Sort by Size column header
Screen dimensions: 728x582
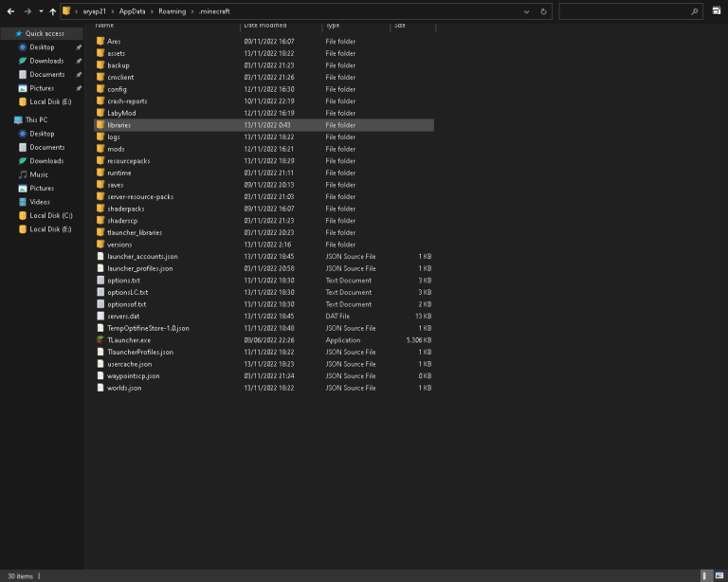point(400,26)
